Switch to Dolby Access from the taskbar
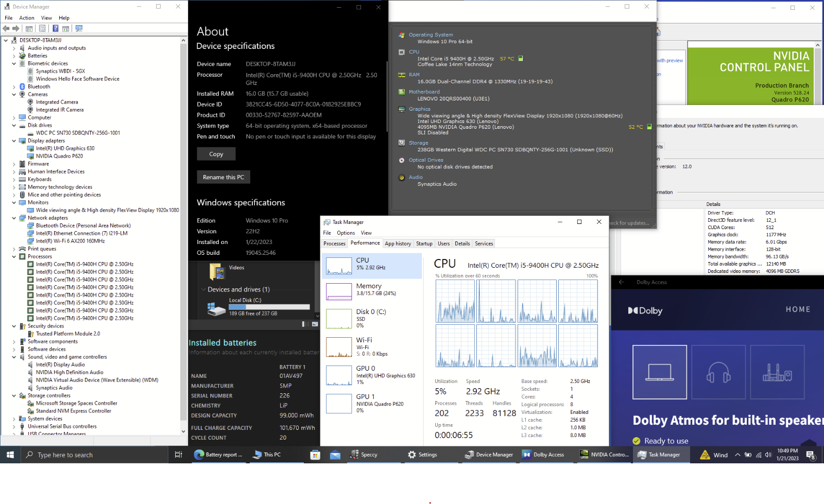 (x=544, y=455)
